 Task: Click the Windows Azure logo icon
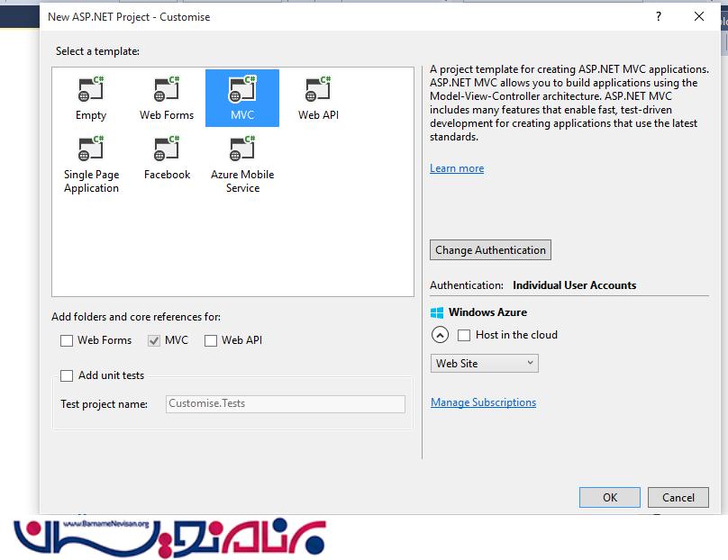coord(437,312)
